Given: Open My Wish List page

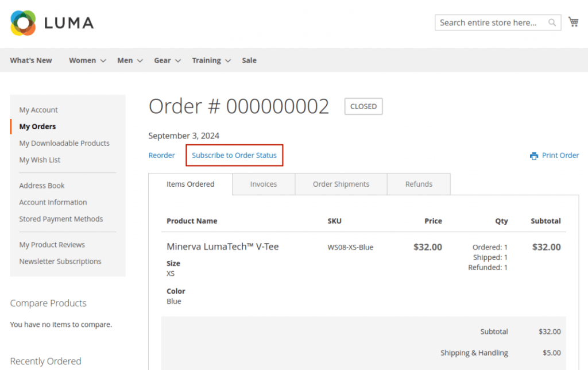Looking at the screenshot, I should [40, 160].
